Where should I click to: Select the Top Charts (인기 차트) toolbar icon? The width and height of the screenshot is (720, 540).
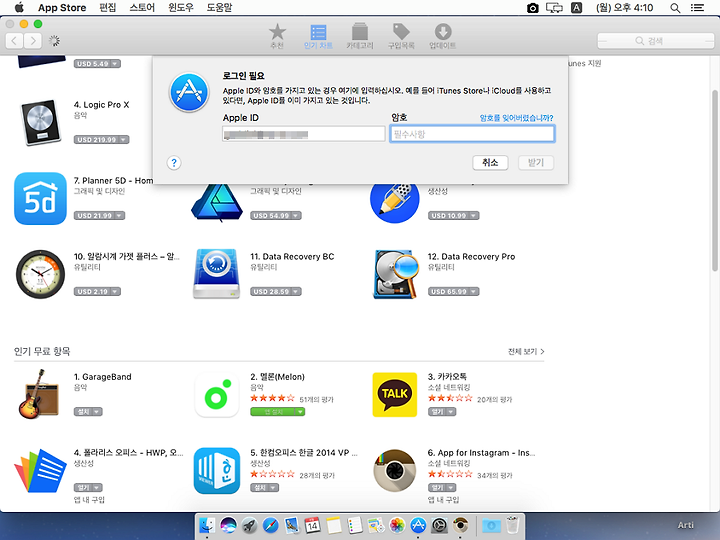318,36
